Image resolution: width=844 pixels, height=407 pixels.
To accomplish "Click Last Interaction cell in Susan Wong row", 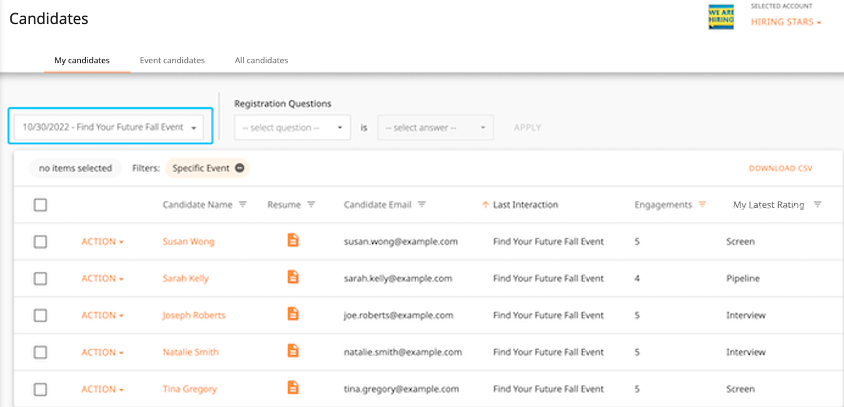I will (x=548, y=242).
